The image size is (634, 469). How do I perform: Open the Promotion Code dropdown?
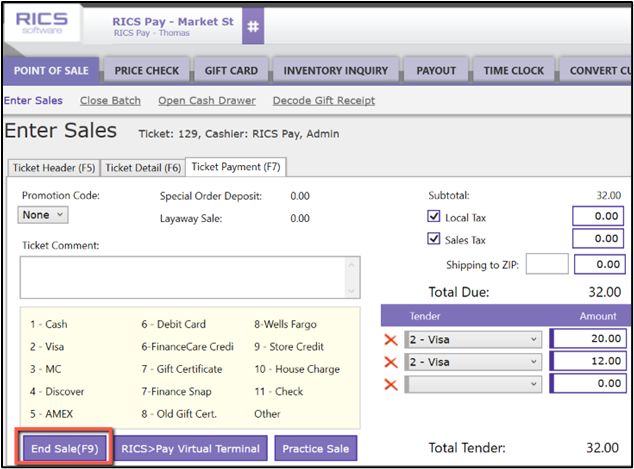click(43, 215)
